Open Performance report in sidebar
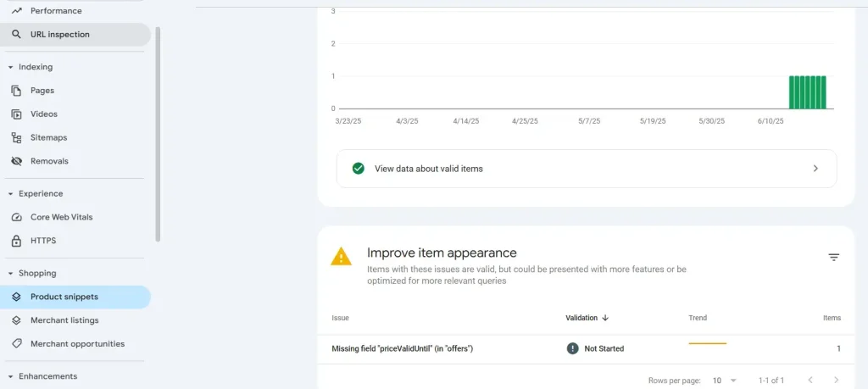Screen dimensions: 868x389 56,11
